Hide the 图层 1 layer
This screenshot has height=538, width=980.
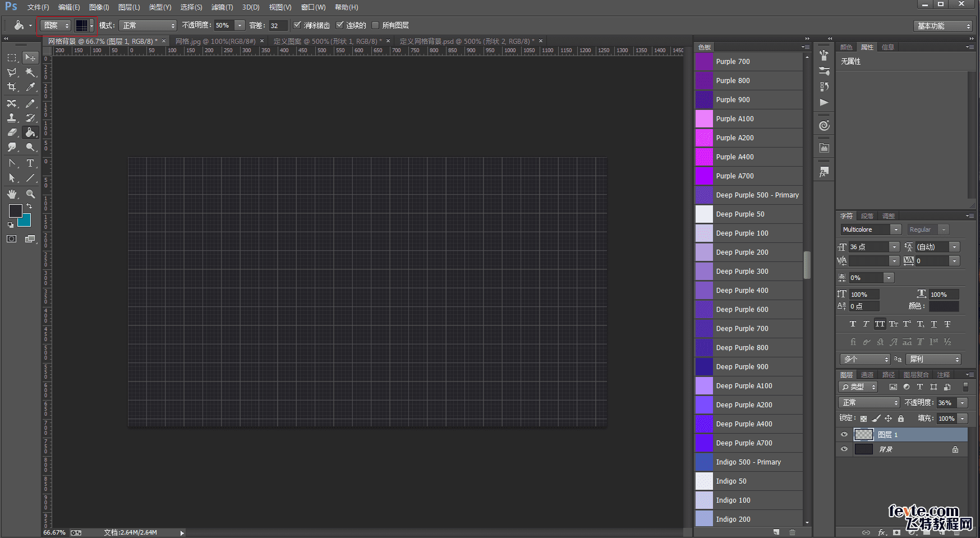(x=844, y=434)
